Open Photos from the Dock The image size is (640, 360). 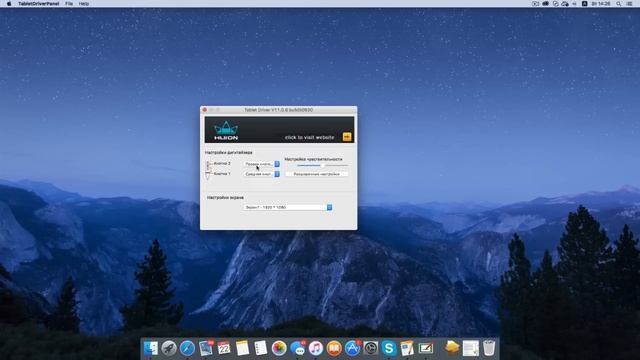coord(279,348)
